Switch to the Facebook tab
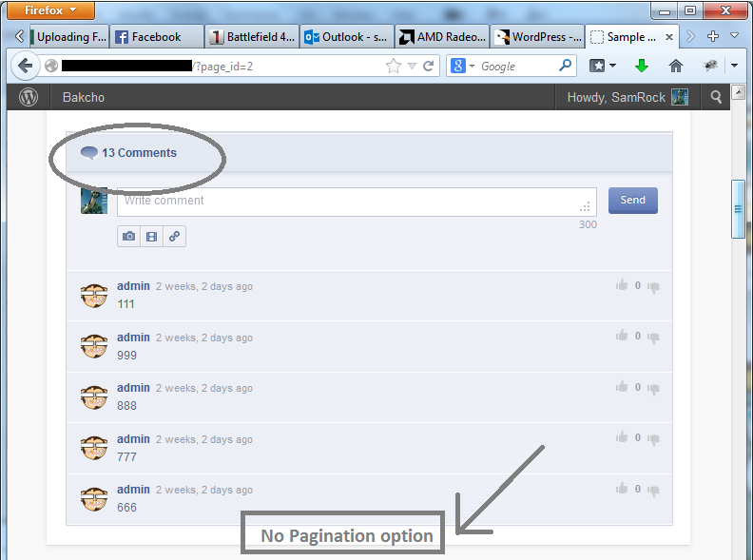The width and height of the screenshot is (753, 560). (156, 37)
